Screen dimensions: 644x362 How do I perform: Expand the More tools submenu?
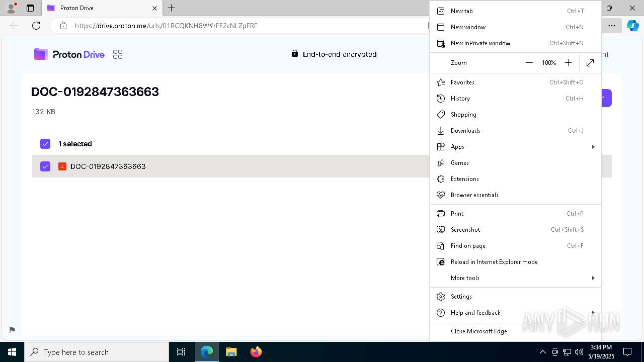click(x=515, y=278)
